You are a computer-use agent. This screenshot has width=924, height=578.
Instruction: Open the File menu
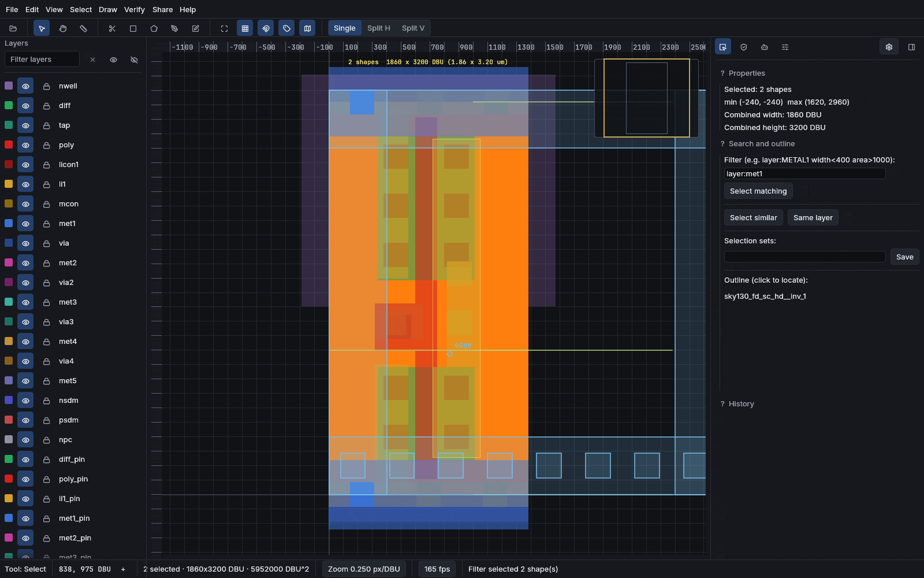pos(12,9)
